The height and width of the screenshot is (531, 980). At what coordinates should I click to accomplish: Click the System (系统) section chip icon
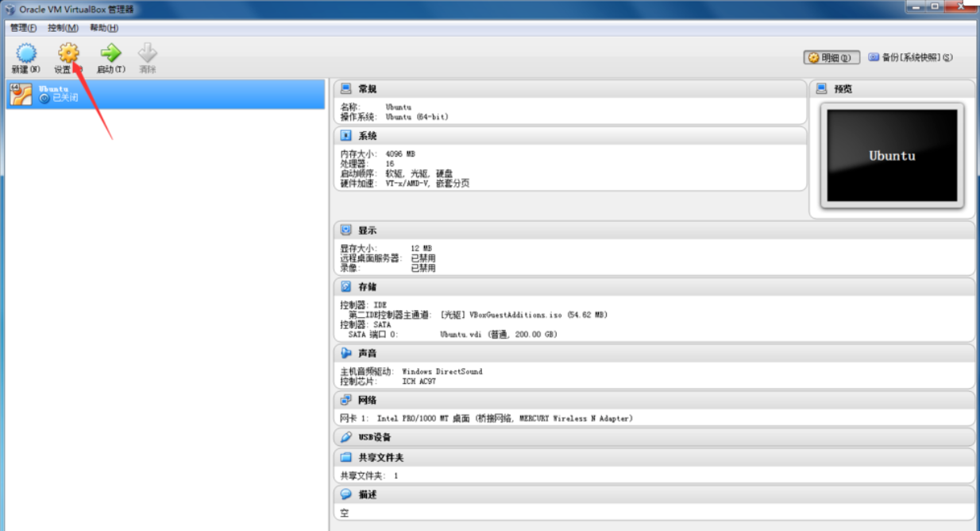(346, 136)
